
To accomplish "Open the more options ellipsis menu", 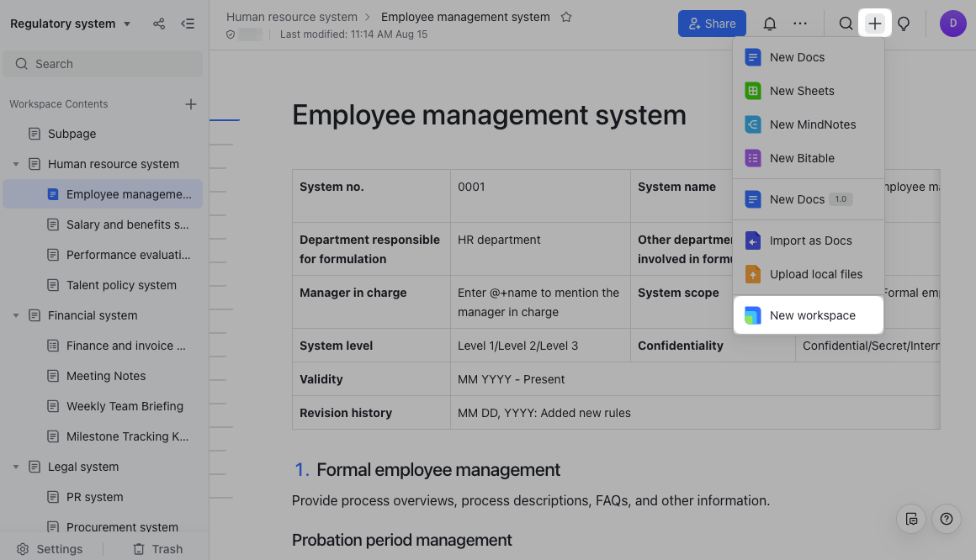I will [x=800, y=24].
